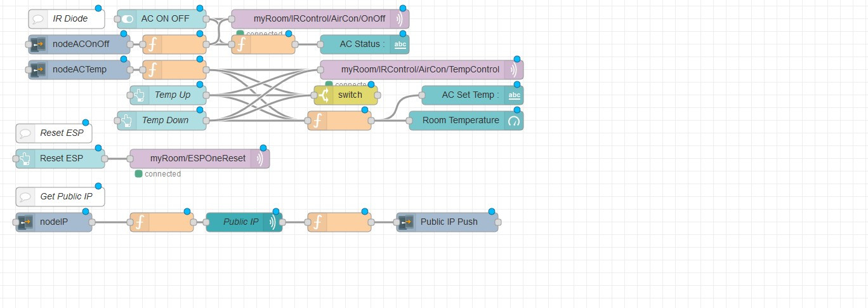Click the output port of Reset ESP button node
This screenshot has width=868, height=308.
point(105,159)
